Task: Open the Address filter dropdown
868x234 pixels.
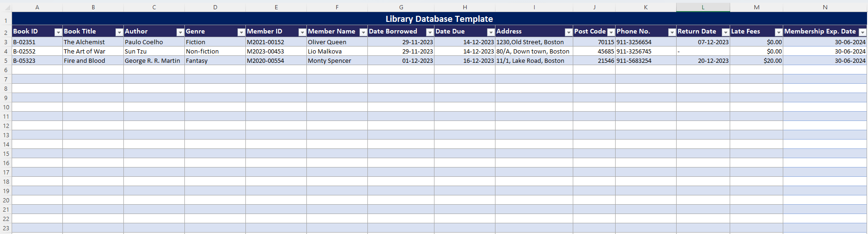Action: click(x=569, y=32)
